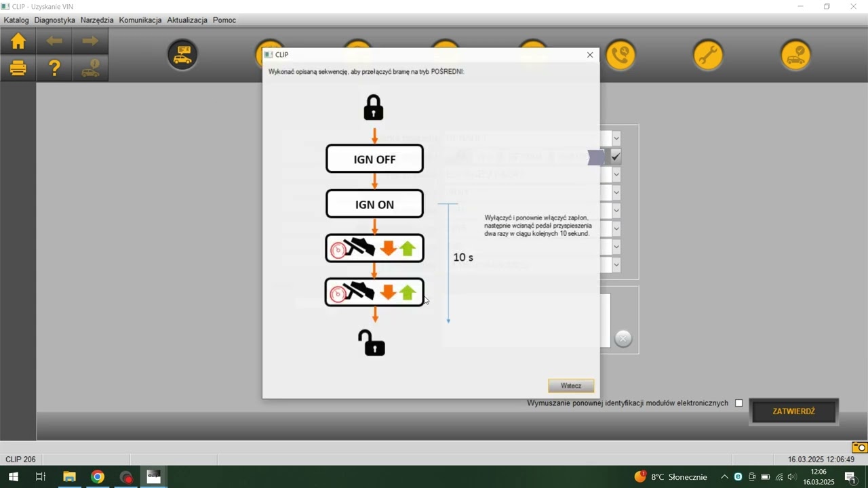Open the Windows Start menu
Viewport: 868px width, 488px height.
[x=13, y=477]
